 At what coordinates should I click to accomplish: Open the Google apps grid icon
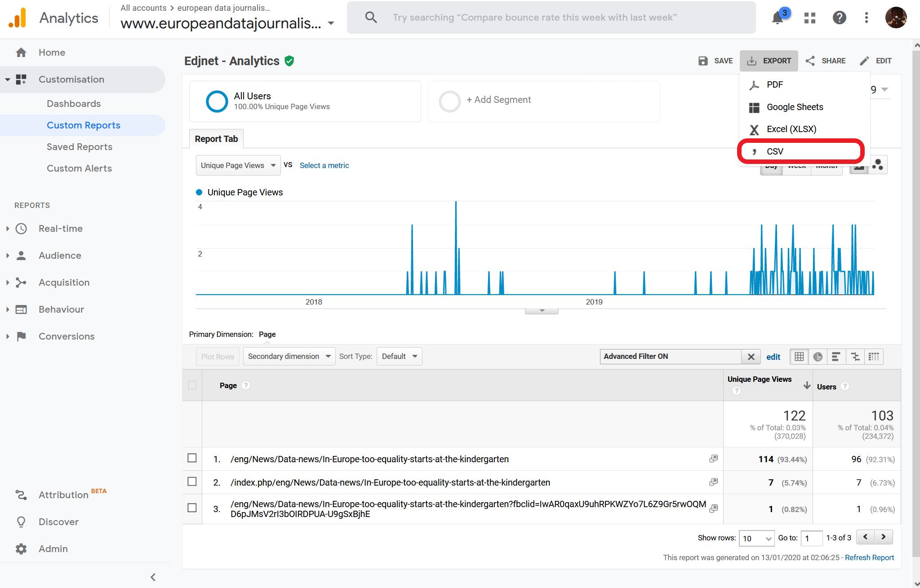[x=810, y=18]
